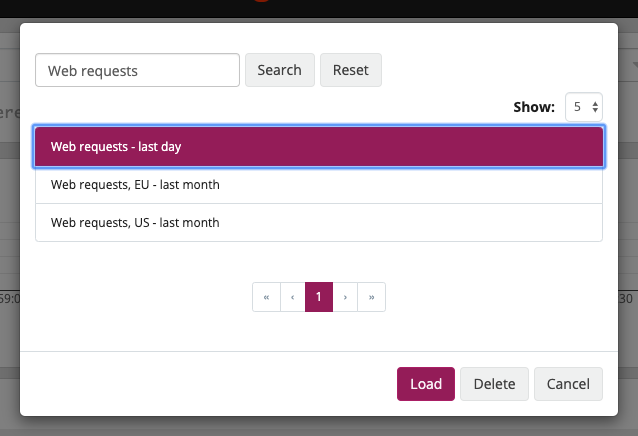Go to previous page using single-left arrow

[x=292, y=297]
